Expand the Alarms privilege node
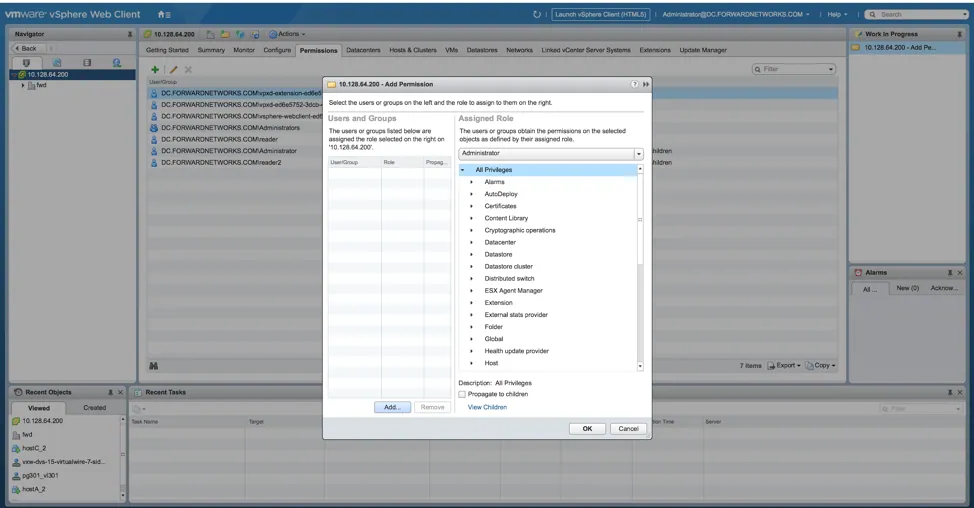Screen dimensions: 974x508 click(x=471, y=182)
